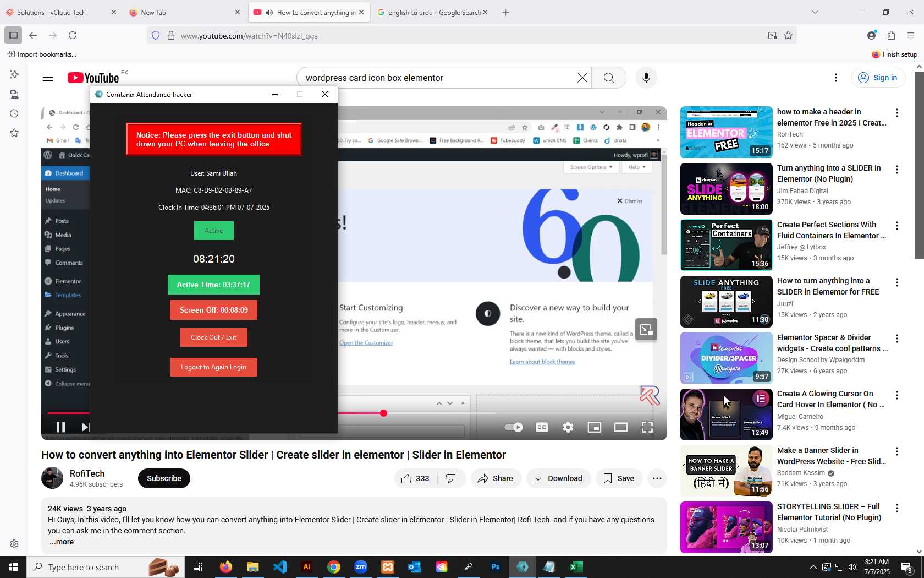Open Firefox extensions puzzle icon
Screen dimensions: 924x578
coord(892,35)
